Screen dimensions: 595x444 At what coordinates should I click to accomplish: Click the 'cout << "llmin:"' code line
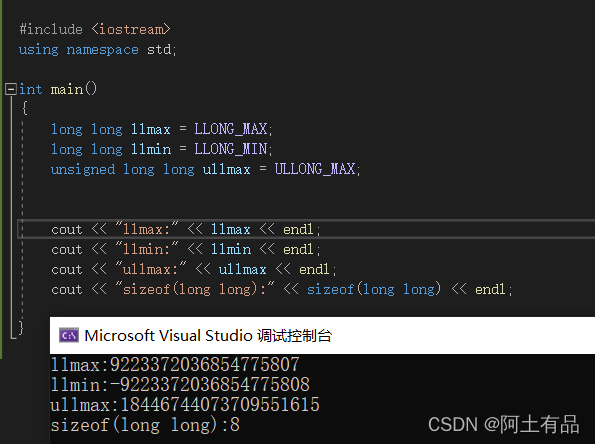[x=186, y=249]
